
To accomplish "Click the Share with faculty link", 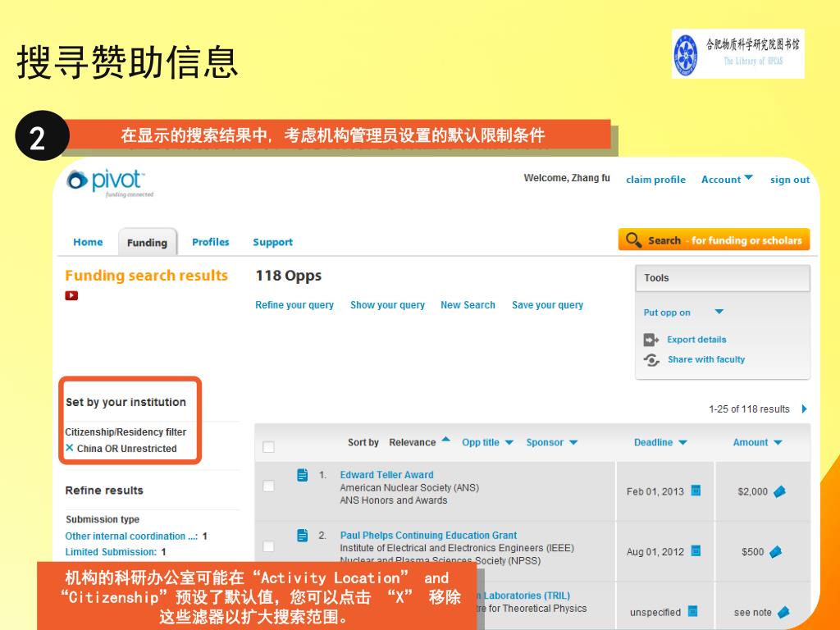I will 706,359.
